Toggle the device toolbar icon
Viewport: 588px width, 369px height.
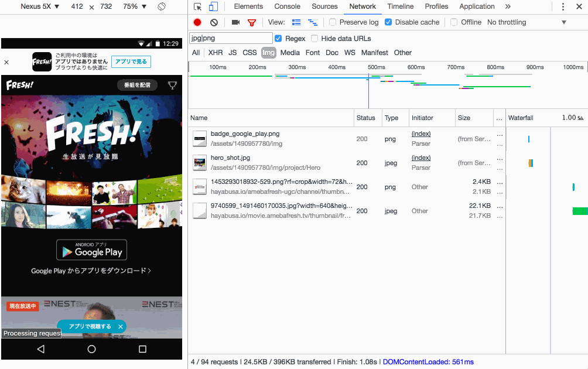click(x=213, y=6)
